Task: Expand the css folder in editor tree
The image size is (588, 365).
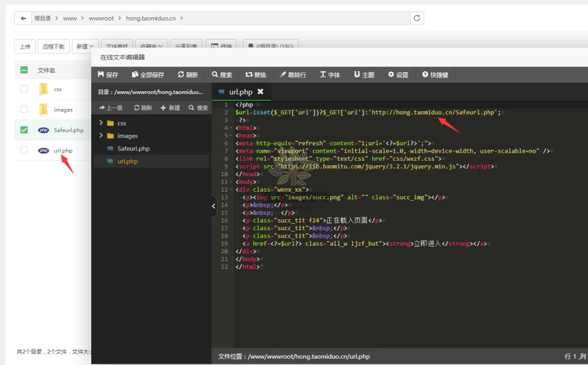Action: (102, 123)
